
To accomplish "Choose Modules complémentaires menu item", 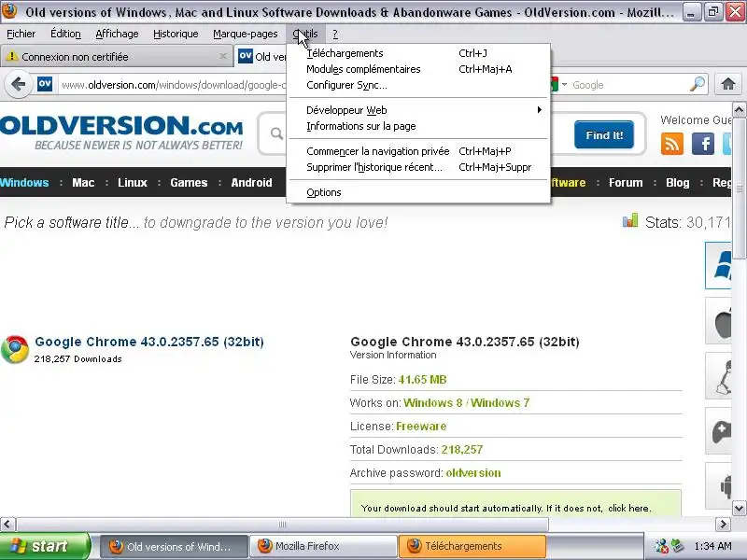I will pos(419,69).
